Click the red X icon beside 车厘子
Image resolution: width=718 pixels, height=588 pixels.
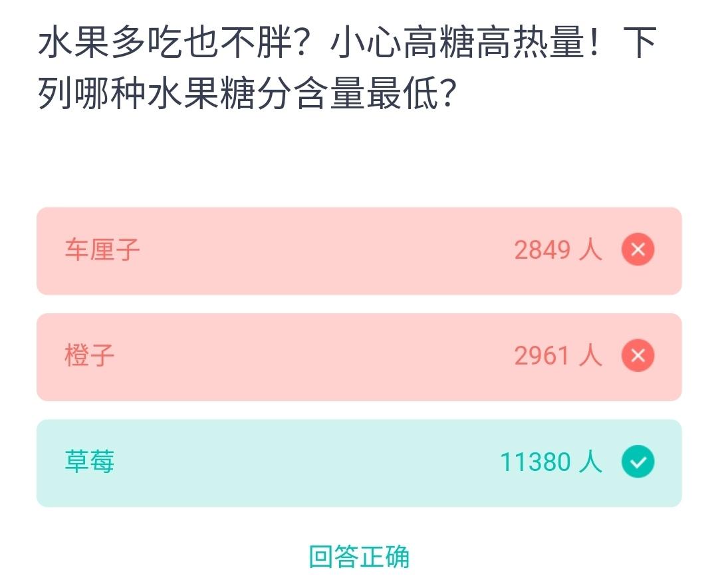[638, 249]
